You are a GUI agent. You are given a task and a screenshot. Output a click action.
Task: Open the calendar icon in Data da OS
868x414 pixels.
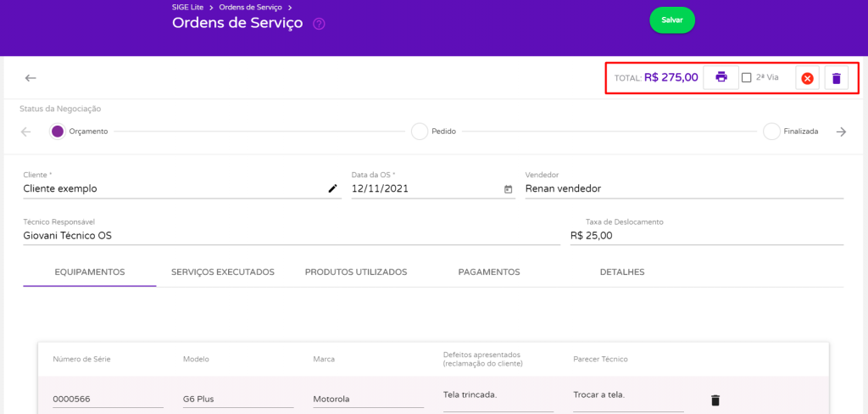point(509,189)
